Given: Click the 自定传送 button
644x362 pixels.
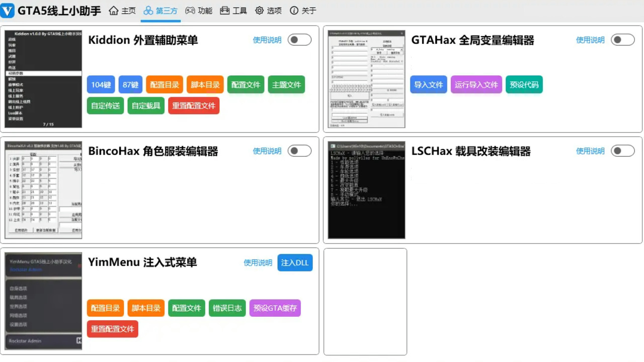Looking at the screenshot, I should (105, 106).
